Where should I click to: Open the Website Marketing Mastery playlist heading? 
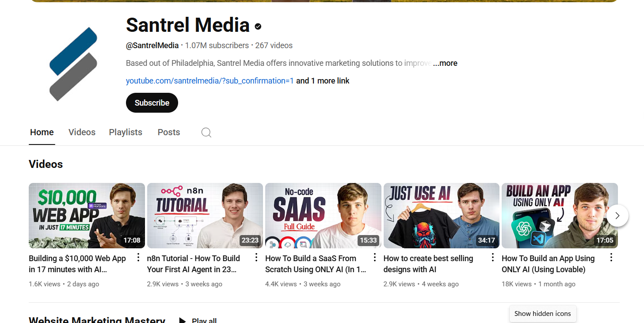(97, 320)
